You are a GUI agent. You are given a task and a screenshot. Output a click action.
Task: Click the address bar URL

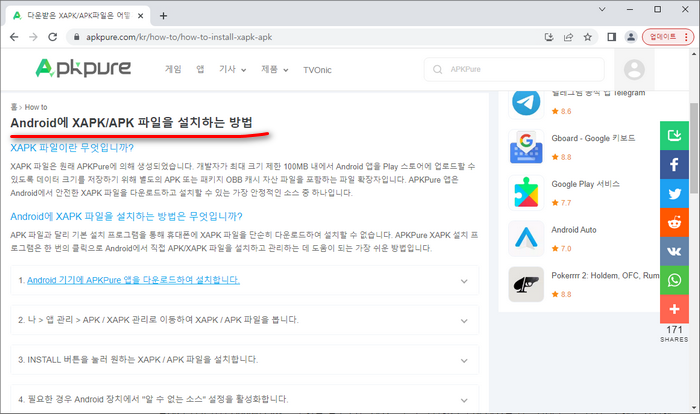pos(179,37)
